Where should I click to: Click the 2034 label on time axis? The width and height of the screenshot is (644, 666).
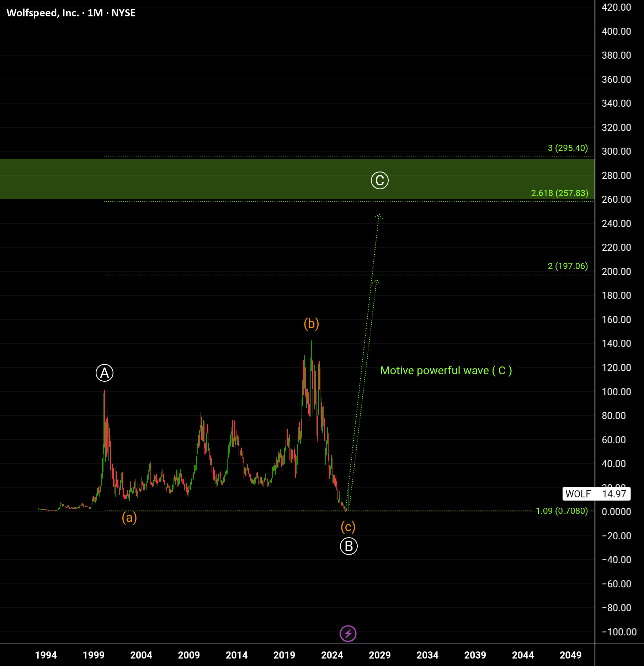pos(427,655)
